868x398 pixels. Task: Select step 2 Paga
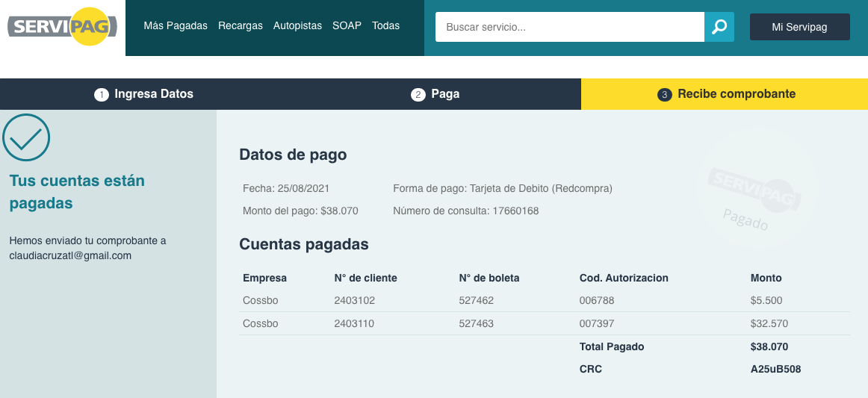tap(435, 94)
